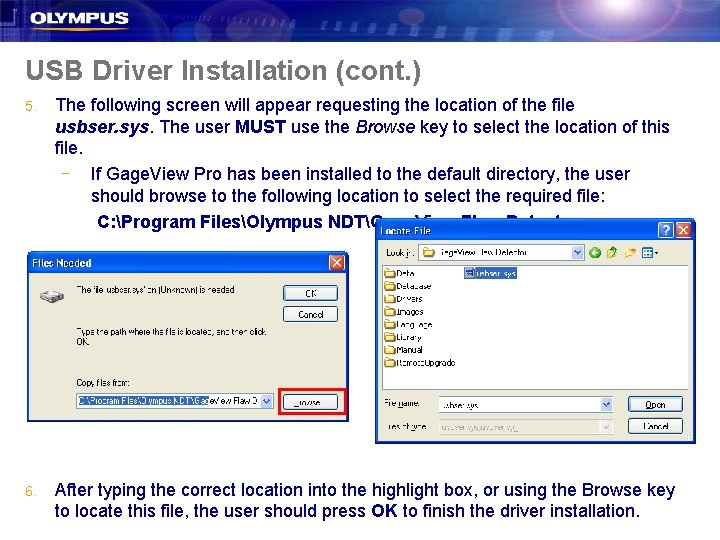Click the Create New Folder icon

coord(630,252)
